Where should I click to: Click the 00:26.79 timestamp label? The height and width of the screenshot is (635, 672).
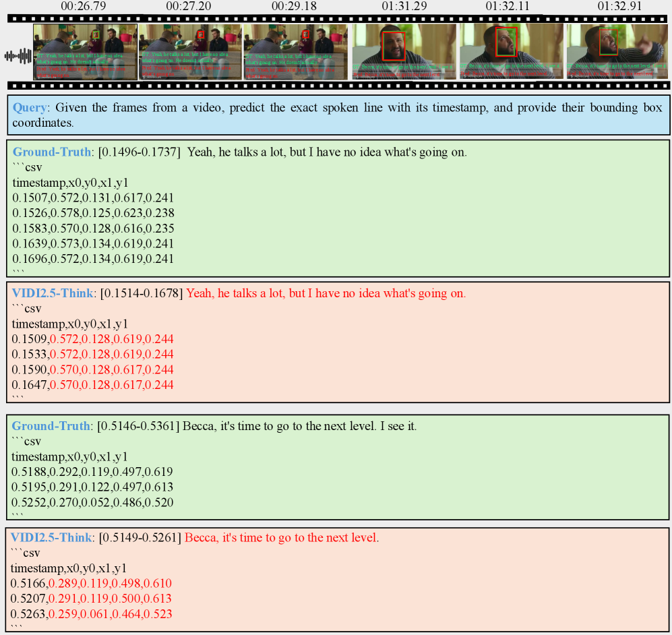coord(83,6)
